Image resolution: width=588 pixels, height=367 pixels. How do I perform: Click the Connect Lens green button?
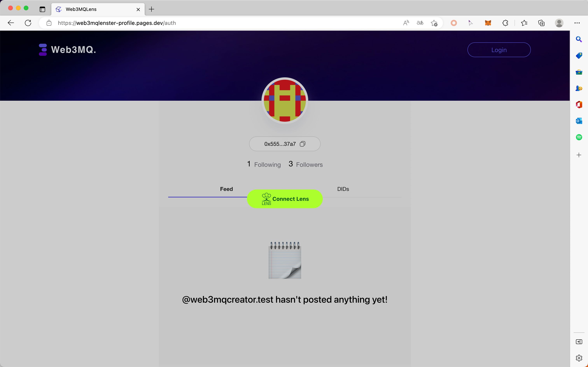click(x=285, y=199)
